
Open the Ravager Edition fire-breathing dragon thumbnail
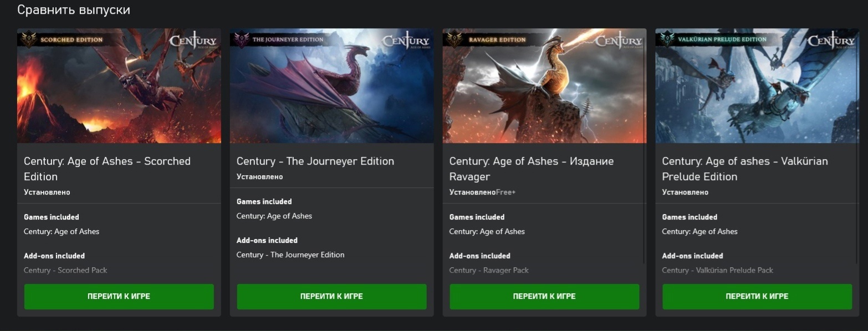(545, 86)
